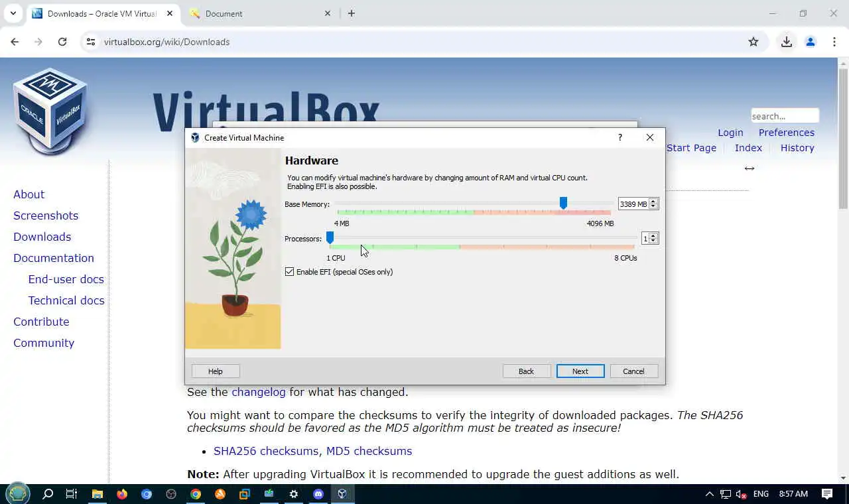Open the Discord taskbar icon
Viewport: 849px width, 504px height.
[x=318, y=493]
